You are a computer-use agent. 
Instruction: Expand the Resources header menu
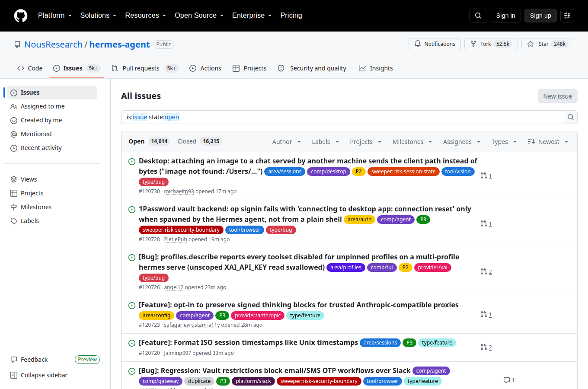point(145,16)
